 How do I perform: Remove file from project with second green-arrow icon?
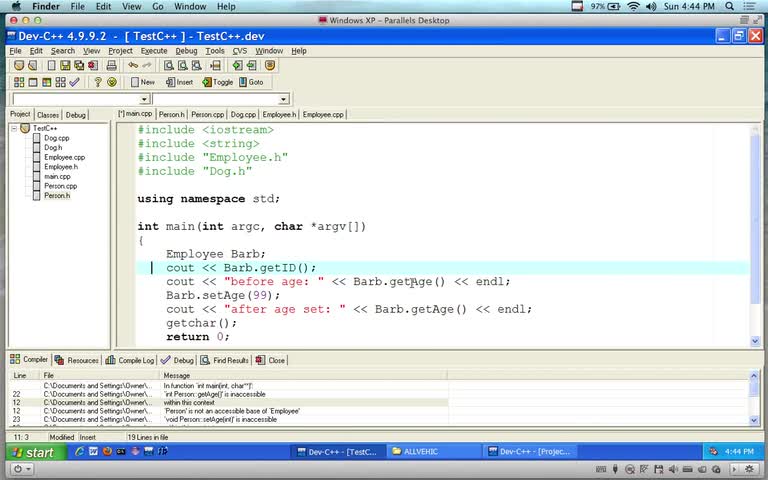(x=251, y=65)
